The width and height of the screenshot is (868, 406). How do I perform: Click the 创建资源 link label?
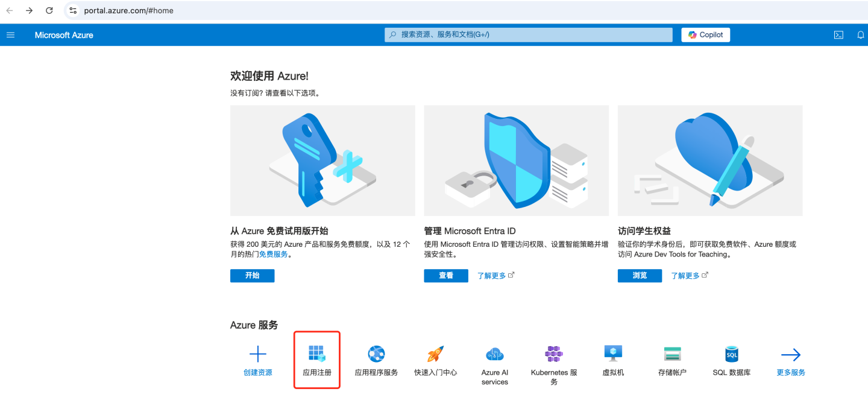(x=258, y=373)
